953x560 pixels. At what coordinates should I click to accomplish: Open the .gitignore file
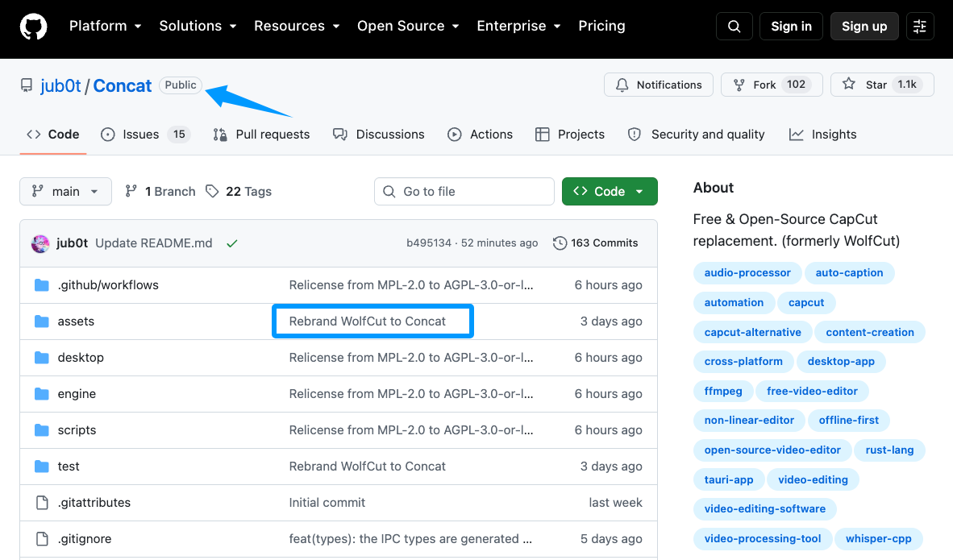click(x=85, y=539)
